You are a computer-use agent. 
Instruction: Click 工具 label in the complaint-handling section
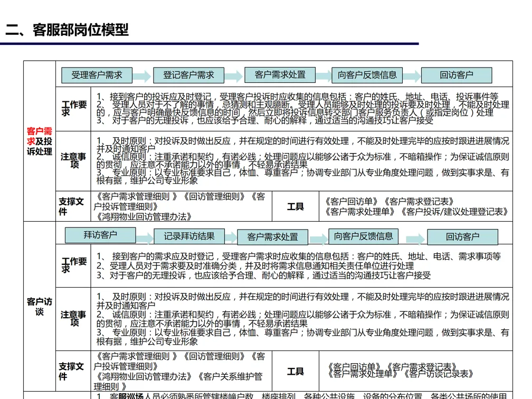point(295,206)
